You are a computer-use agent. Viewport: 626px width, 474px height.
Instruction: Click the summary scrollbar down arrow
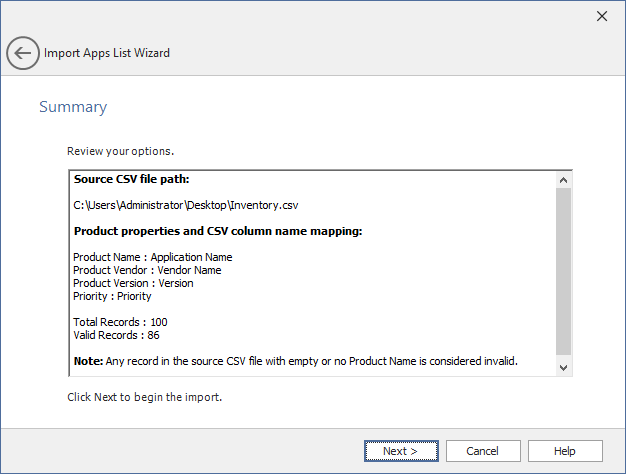(x=563, y=367)
